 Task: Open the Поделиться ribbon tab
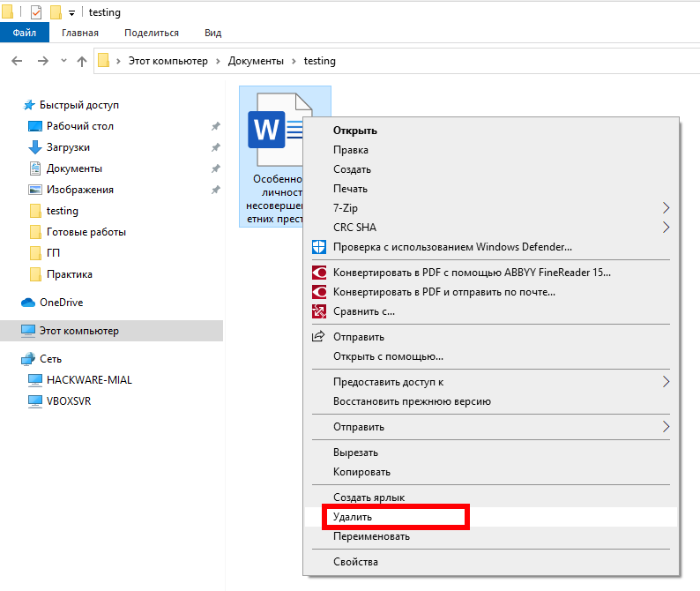pos(152,33)
